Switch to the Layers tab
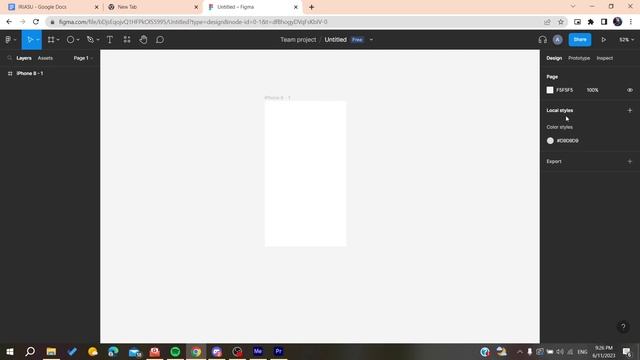 [x=24, y=58]
